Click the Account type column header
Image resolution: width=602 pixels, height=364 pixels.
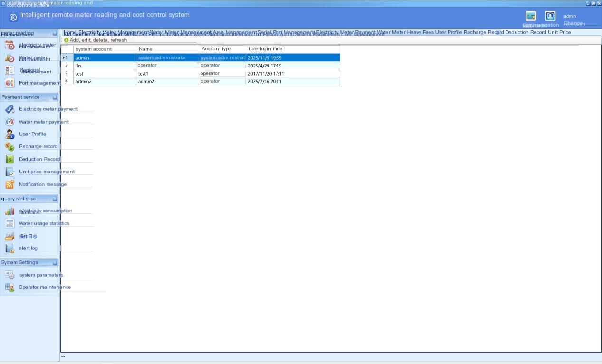pyautogui.click(x=222, y=49)
